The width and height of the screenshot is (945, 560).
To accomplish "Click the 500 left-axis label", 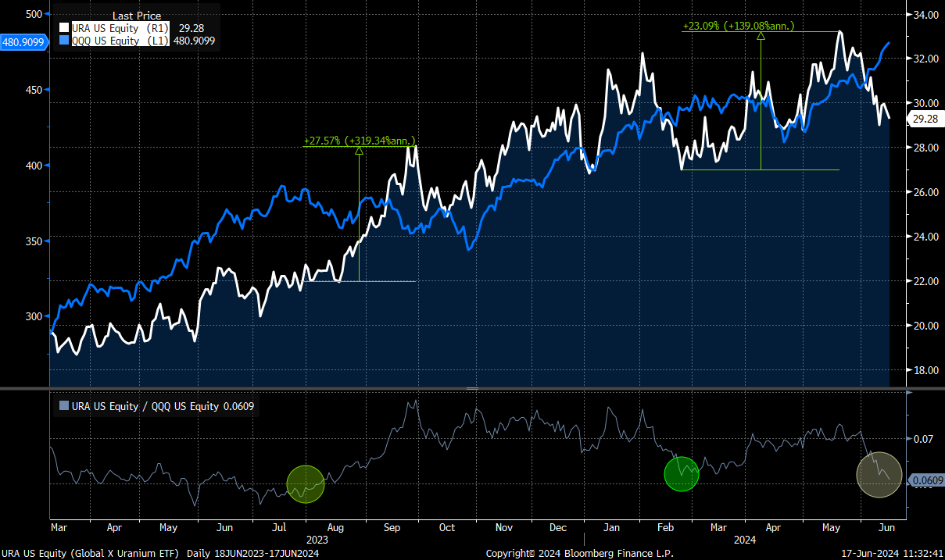I will 34,14.
